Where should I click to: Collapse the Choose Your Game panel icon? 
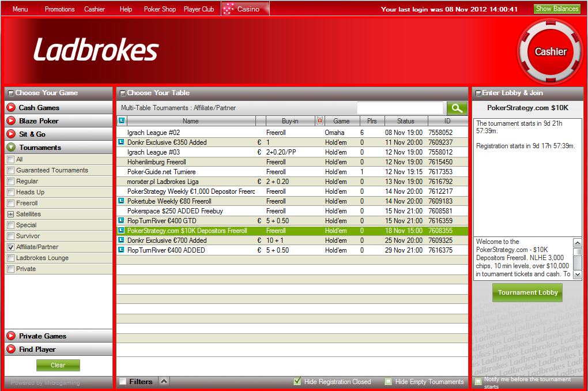pos(10,93)
